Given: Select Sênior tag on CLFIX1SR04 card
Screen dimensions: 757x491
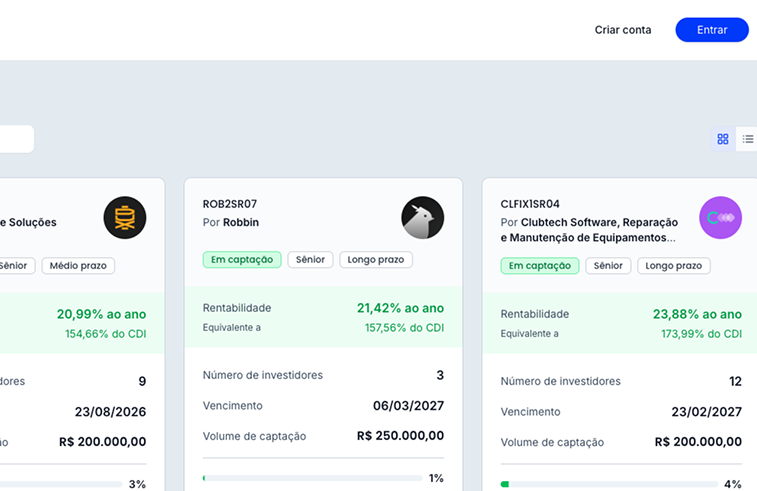Looking at the screenshot, I should (608, 266).
